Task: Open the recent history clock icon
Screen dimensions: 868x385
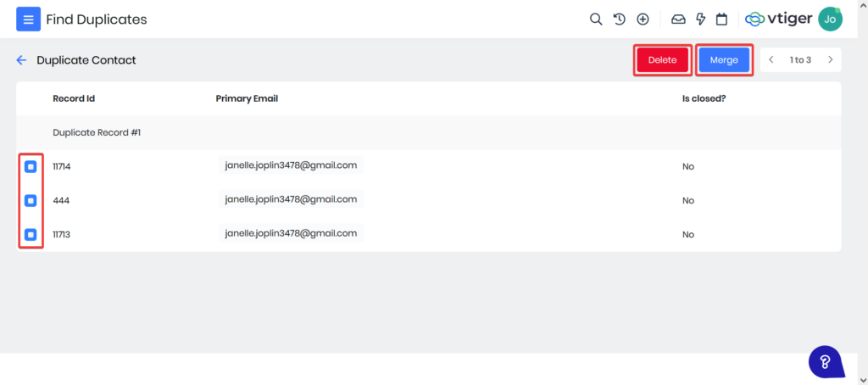Action: [620, 19]
